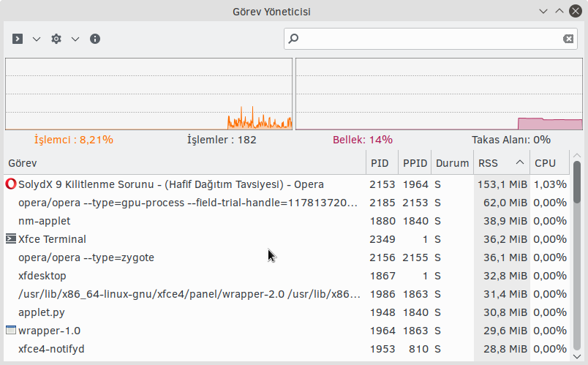Viewport: 588px width, 365px height.
Task: Select the wrapper-2.0 panel process row
Action: [287, 294]
